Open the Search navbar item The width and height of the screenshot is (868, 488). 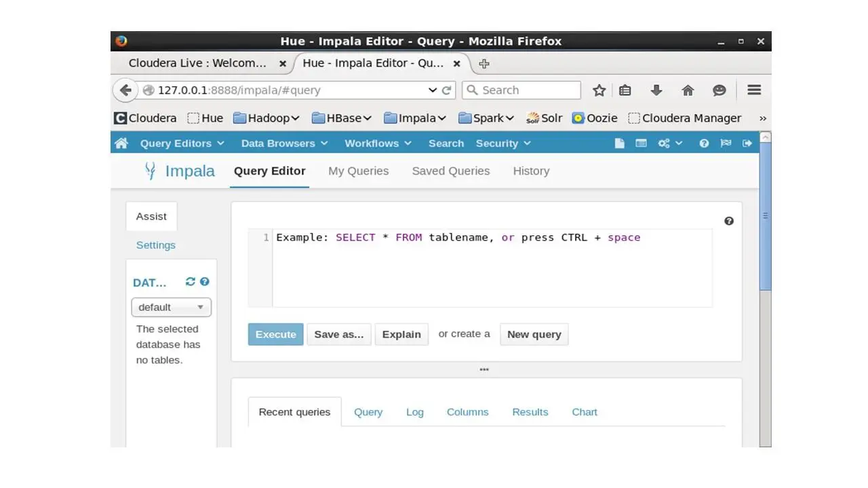coord(446,143)
